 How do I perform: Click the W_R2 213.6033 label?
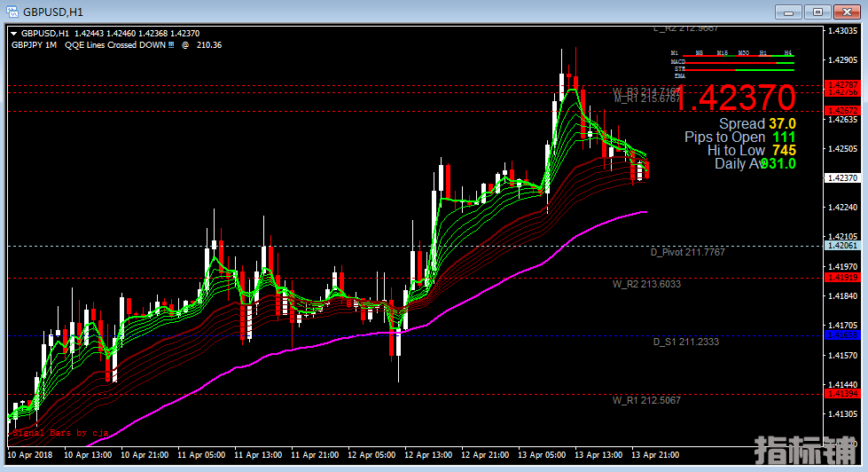point(646,284)
